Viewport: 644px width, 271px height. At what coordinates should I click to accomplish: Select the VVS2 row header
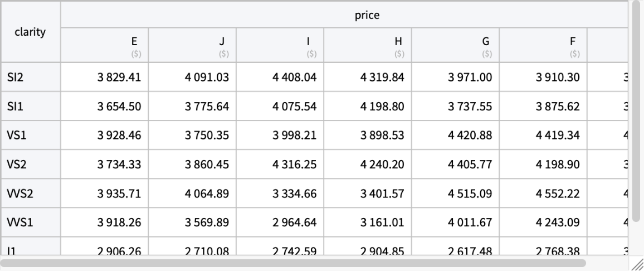31,193
